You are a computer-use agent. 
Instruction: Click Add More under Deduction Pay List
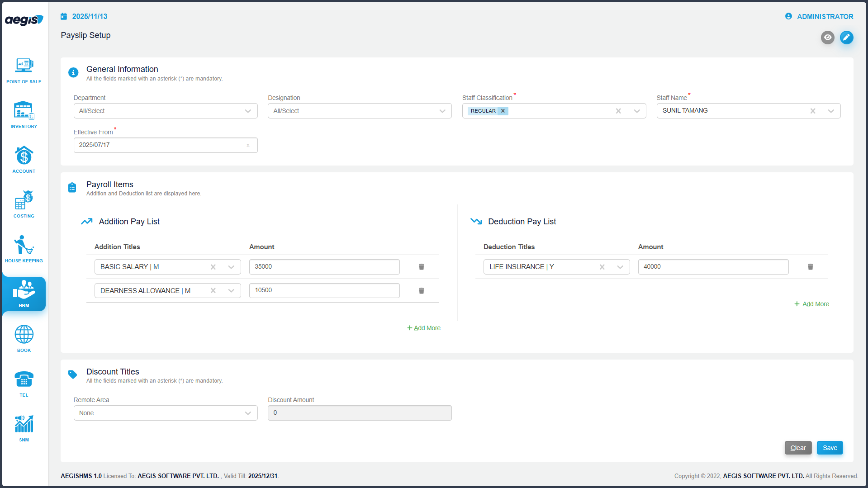[812, 304]
